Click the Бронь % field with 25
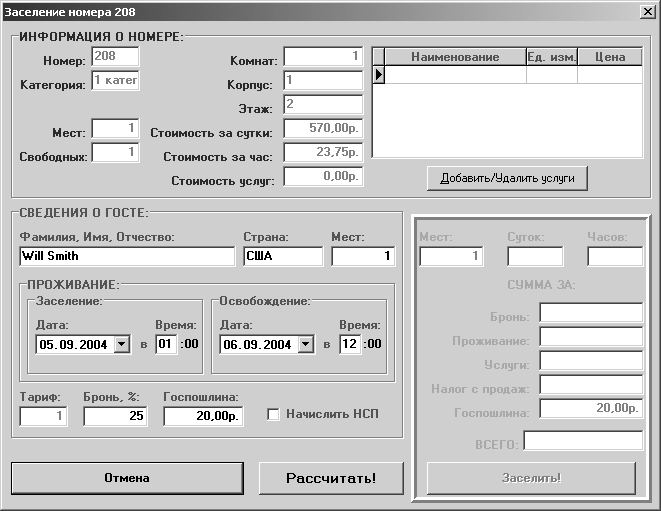 115,415
